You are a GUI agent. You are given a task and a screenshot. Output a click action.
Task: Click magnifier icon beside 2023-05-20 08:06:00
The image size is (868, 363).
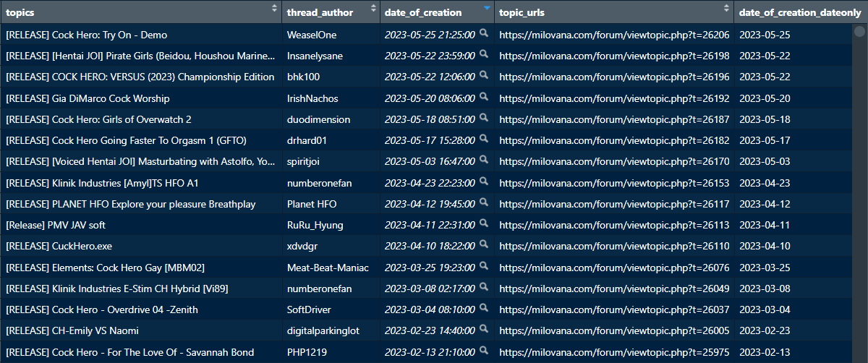click(x=483, y=98)
